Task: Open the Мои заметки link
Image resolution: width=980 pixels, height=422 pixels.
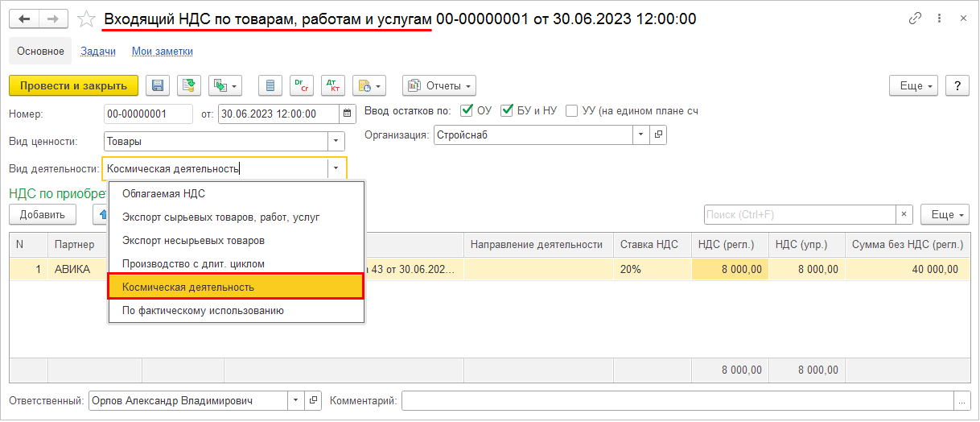Action: click(163, 51)
